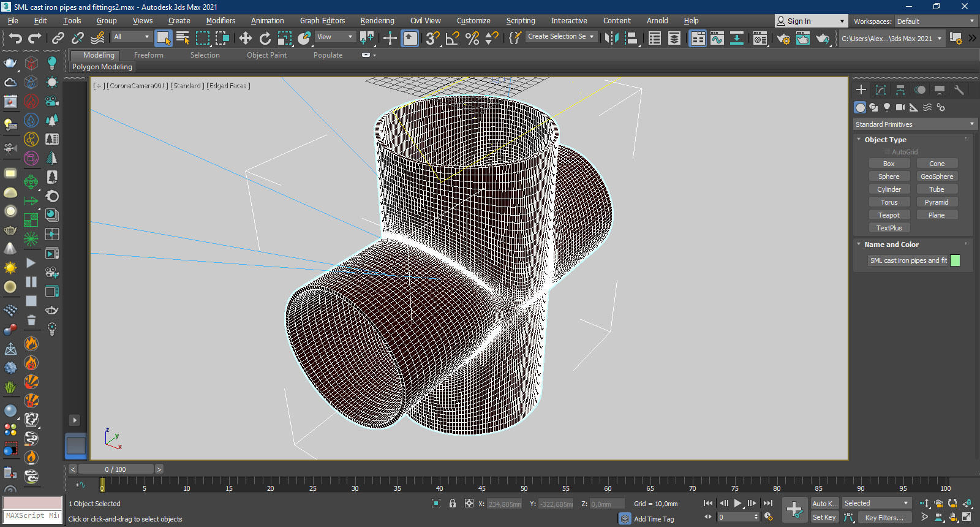Open the Modify panel tab
The width and height of the screenshot is (980, 527).
point(881,89)
